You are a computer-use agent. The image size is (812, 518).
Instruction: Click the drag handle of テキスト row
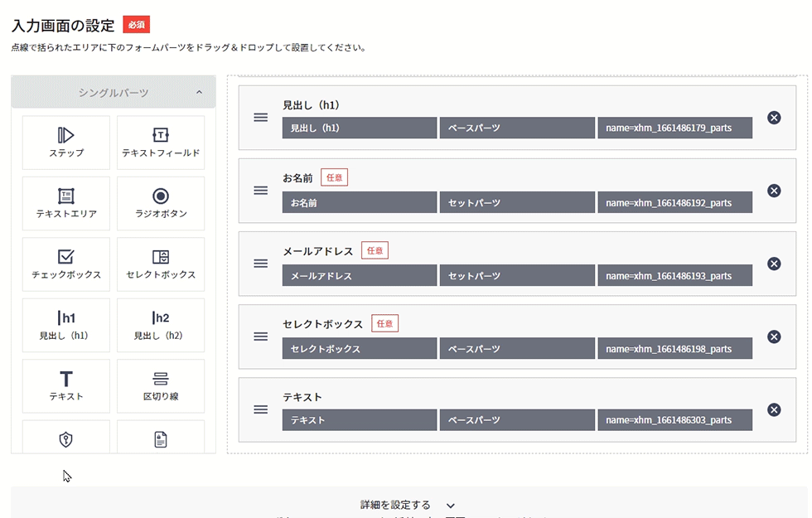260,409
